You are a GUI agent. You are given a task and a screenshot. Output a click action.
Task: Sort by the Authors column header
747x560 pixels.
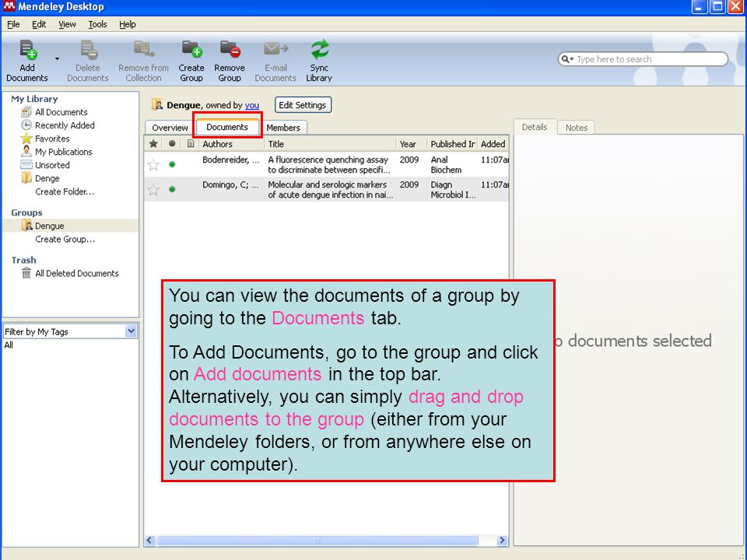pyautogui.click(x=232, y=144)
